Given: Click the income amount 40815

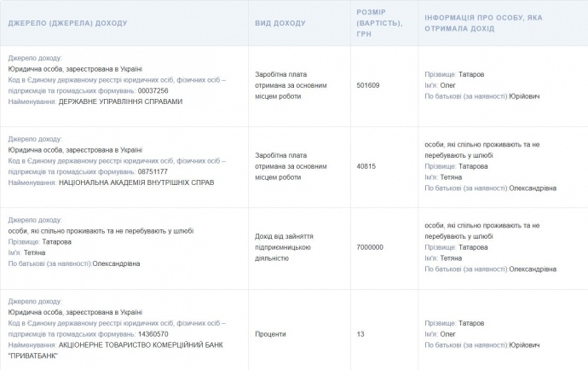Looking at the screenshot, I should pyautogui.click(x=366, y=166).
